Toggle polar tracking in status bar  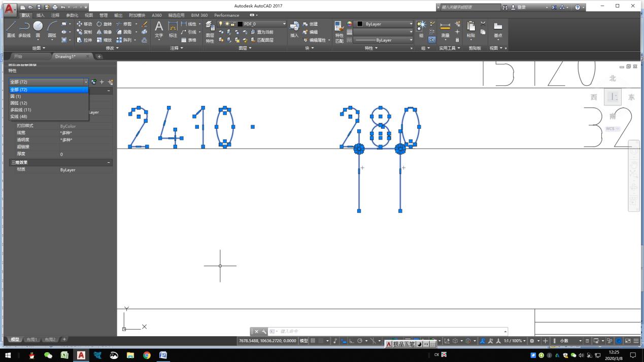point(360,341)
